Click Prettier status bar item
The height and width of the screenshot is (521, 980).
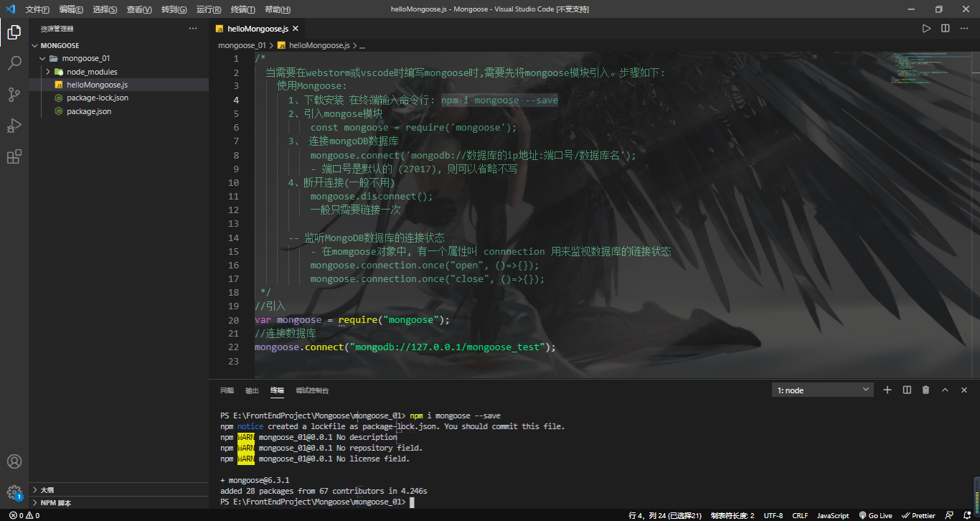pyautogui.click(x=919, y=515)
